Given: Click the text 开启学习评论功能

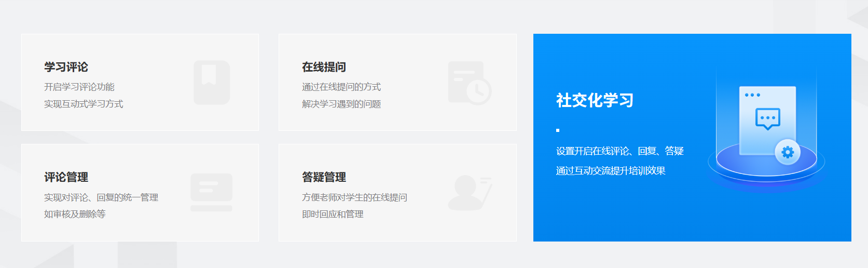Looking at the screenshot, I should click(79, 87).
